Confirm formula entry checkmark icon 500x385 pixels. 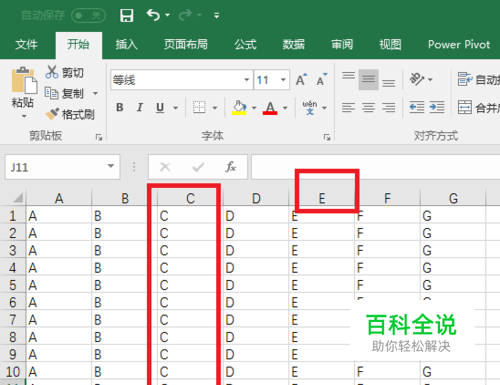(x=198, y=167)
